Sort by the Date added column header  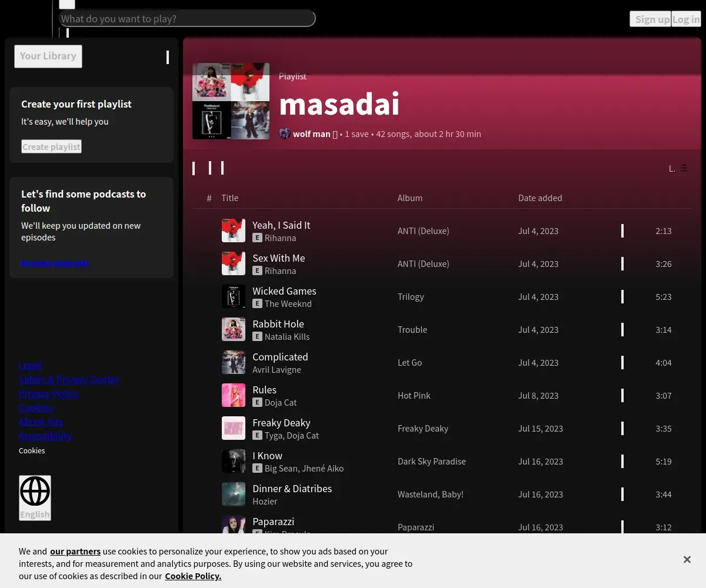[540, 198]
